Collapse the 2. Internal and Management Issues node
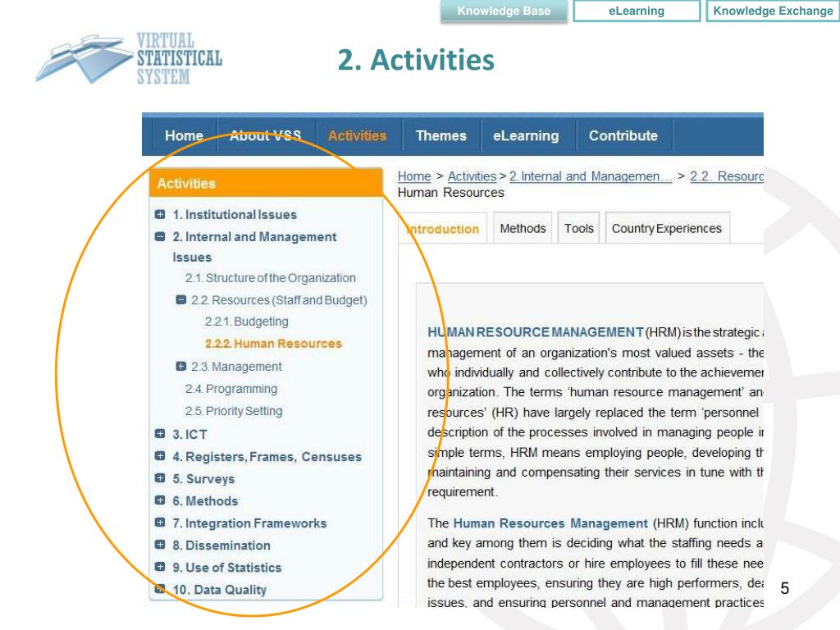Image resolution: width=840 pixels, height=630 pixels. point(160,236)
